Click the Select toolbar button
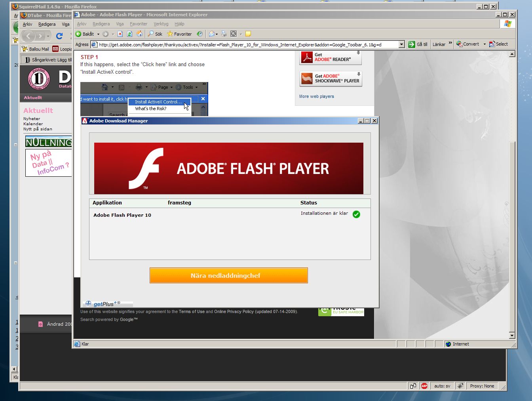 pyautogui.click(x=498, y=44)
